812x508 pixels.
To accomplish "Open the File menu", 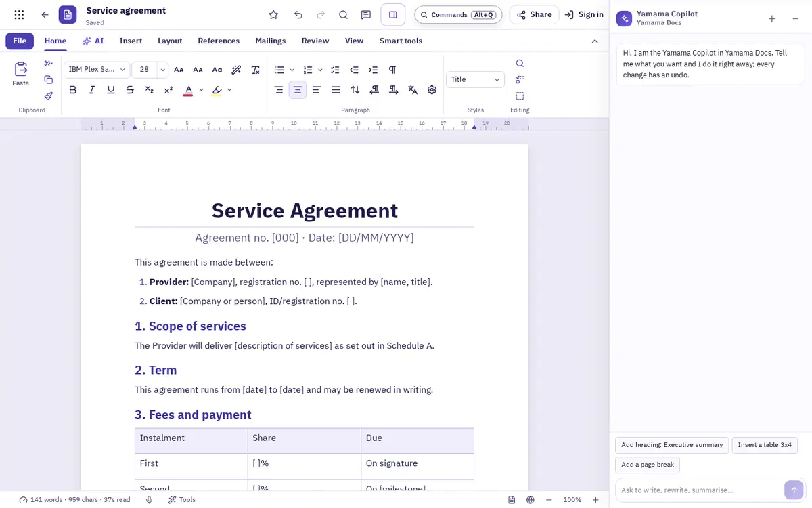I will [x=20, y=41].
